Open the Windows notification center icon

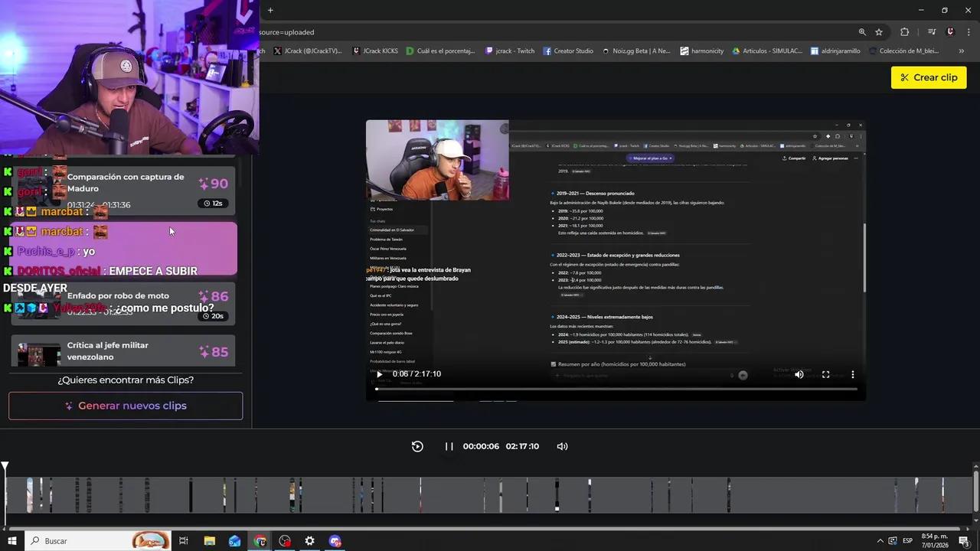(x=964, y=541)
